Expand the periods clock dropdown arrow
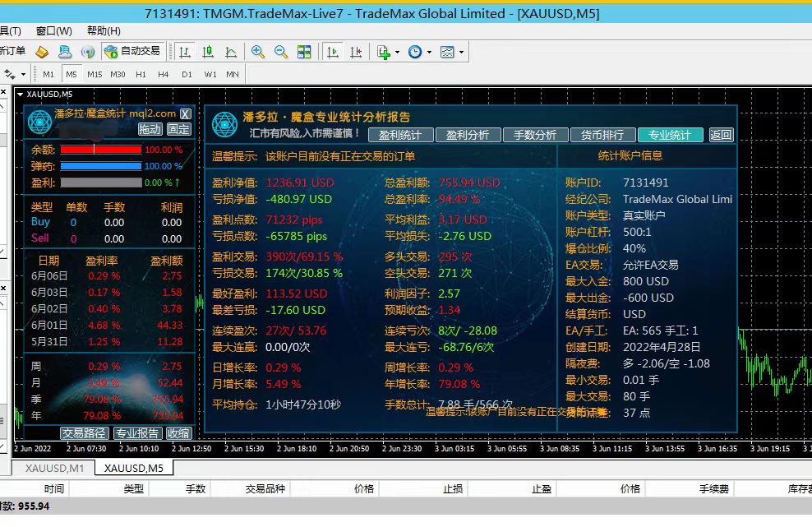 click(429, 53)
